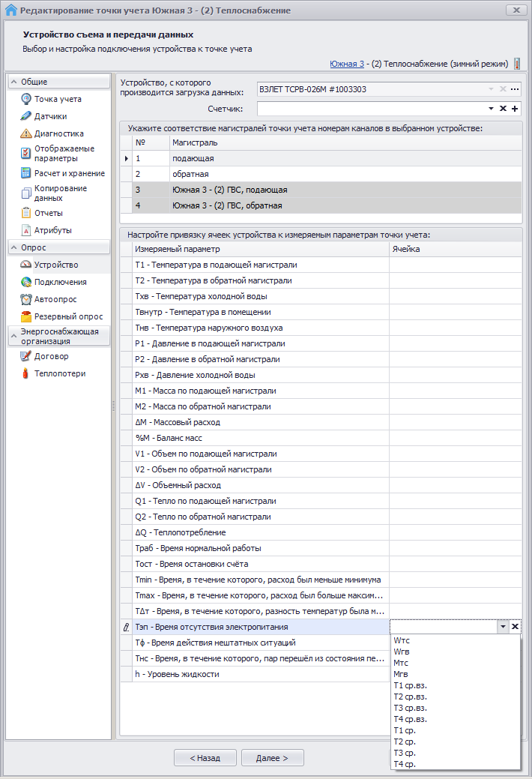Screen dimensions: 532x779
Task: Select T1 - Температура в подающей магистрали row
Action: (321, 265)
